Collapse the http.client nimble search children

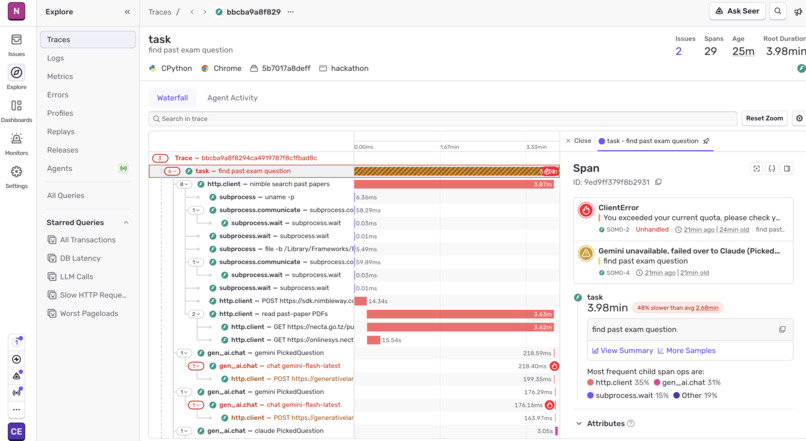coord(184,184)
